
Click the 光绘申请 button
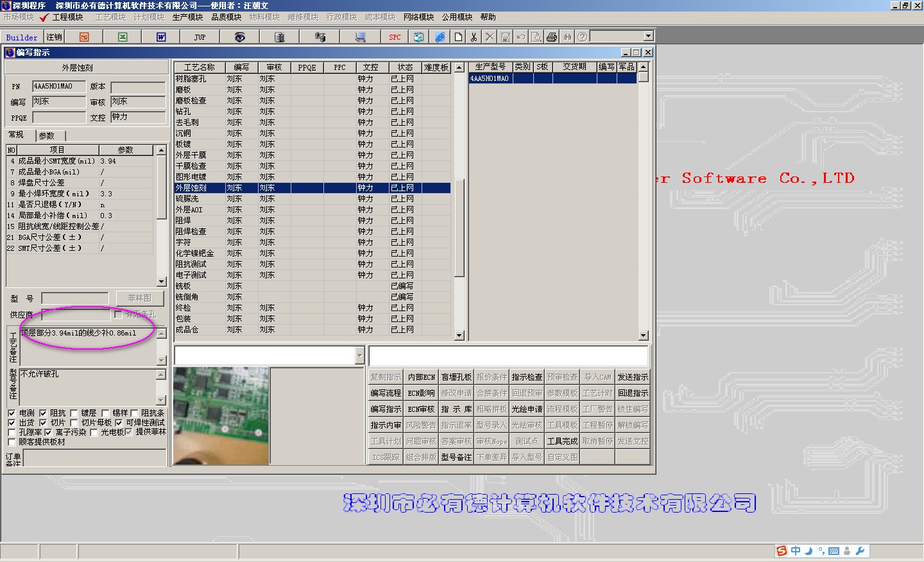pos(527,409)
